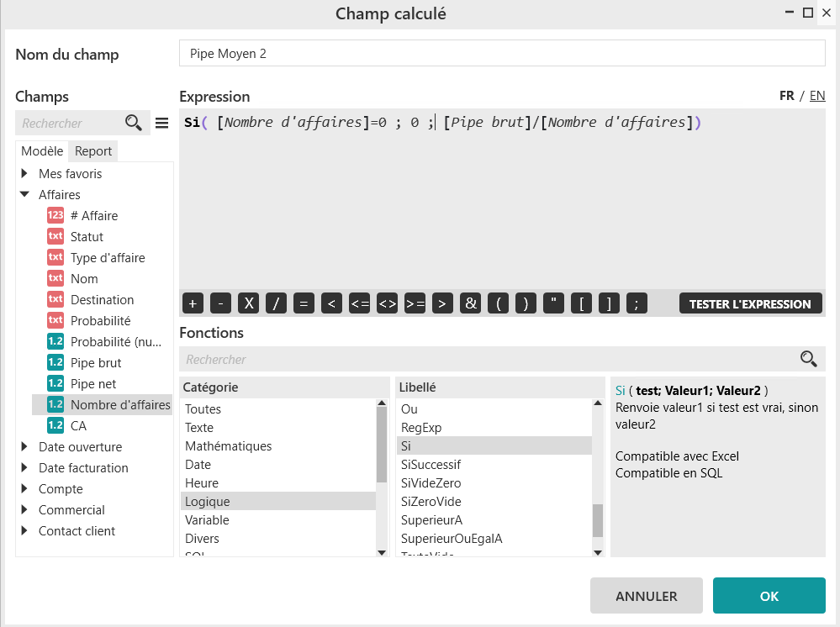Insert the ampersand concatenation operator
Screen dimensions: 840x627
coord(470,303)
